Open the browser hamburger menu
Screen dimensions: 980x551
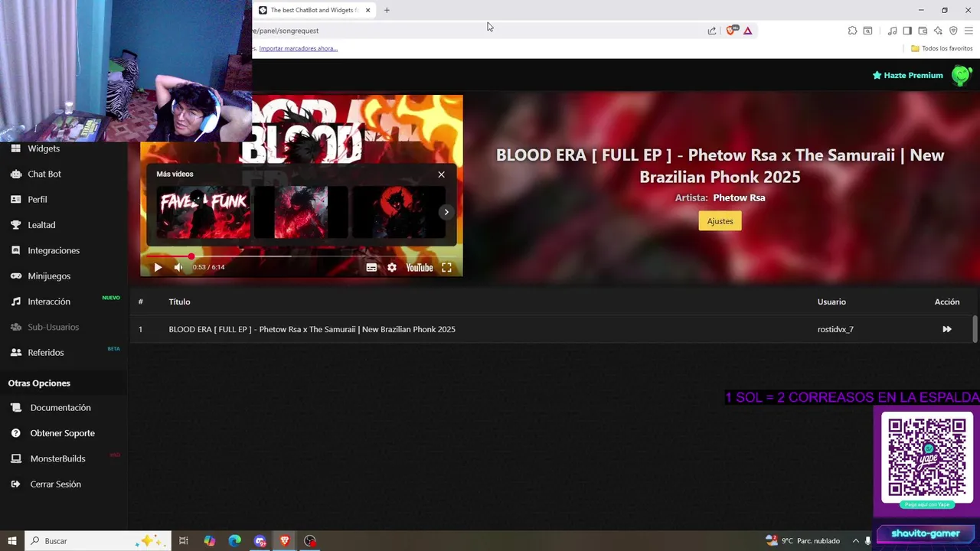[969, 31]
